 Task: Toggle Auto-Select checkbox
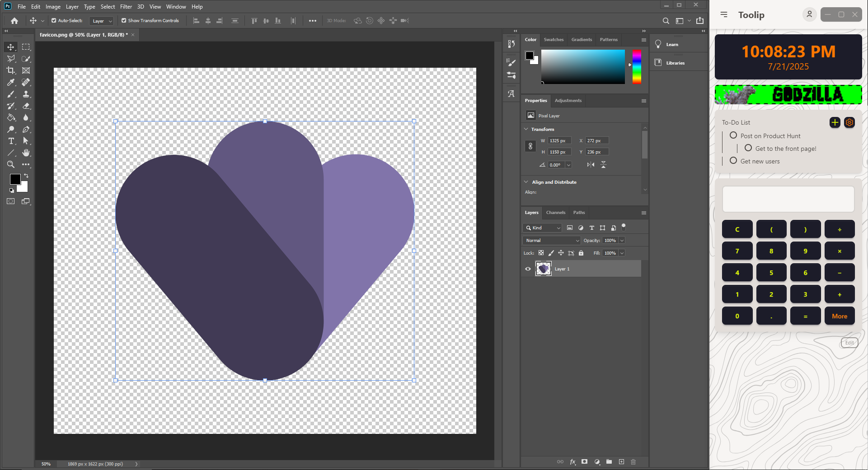54,21
